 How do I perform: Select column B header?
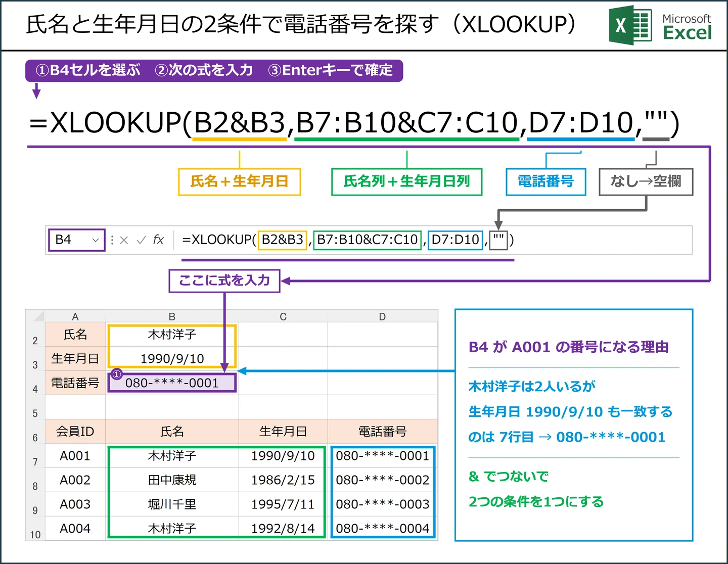point(172,316)
